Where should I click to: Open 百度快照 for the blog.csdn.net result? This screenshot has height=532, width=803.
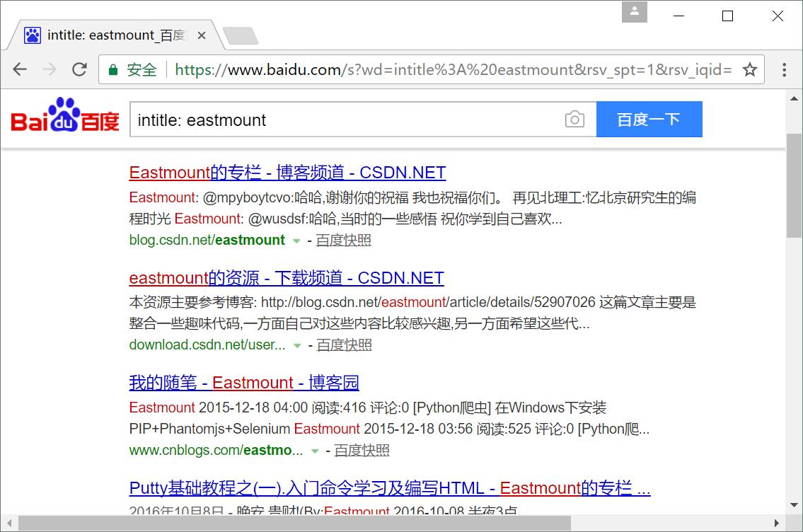(343, 240)
